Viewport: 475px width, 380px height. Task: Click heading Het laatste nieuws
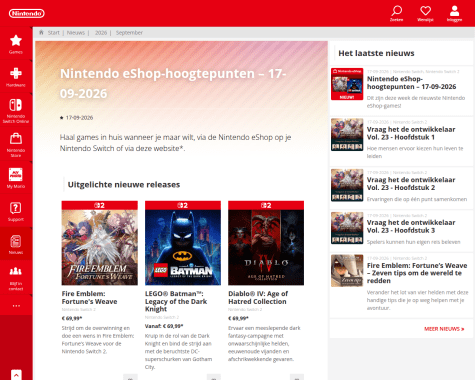(x=376, y=53)
